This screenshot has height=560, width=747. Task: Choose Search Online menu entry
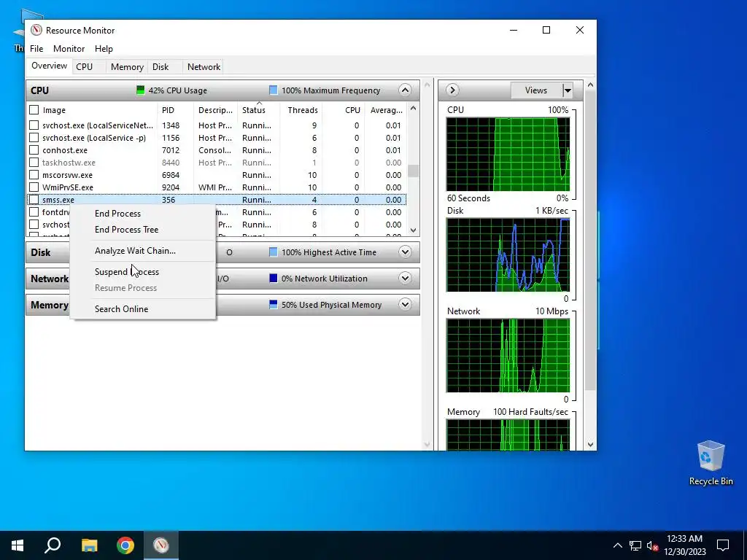[122, 309]
